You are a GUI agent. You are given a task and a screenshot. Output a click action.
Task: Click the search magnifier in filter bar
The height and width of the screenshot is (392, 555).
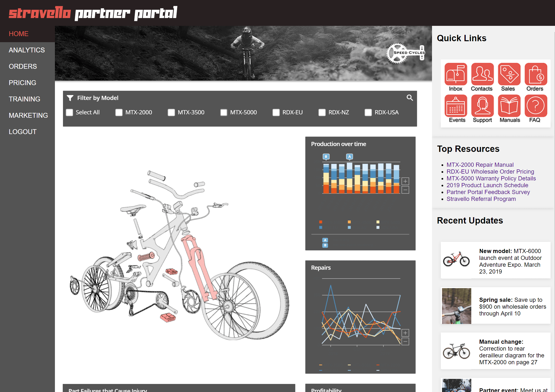pos(410,98)
